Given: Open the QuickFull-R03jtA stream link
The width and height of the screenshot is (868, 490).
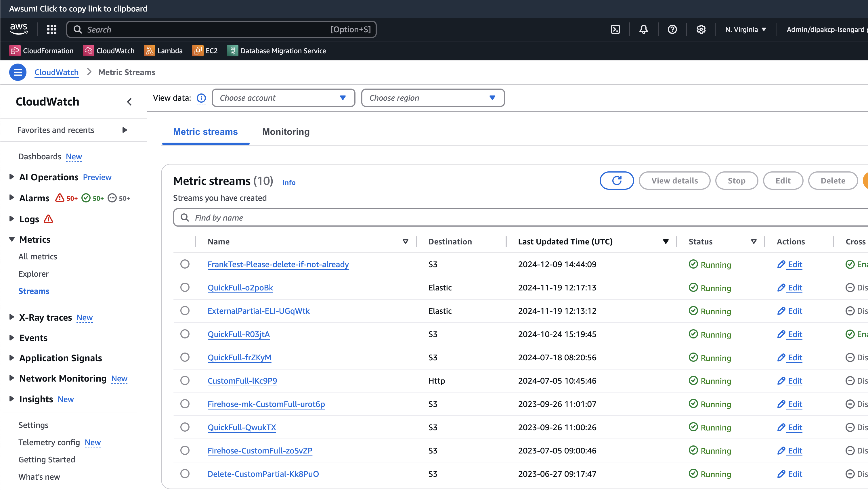Looking at the screenshot, I should [238, 334].
